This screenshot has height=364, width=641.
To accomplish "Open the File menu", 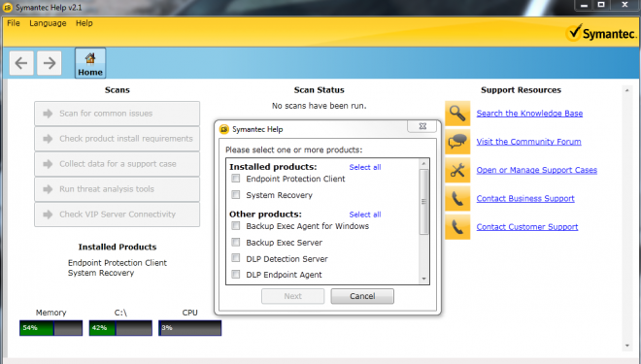I will point(13,23).
